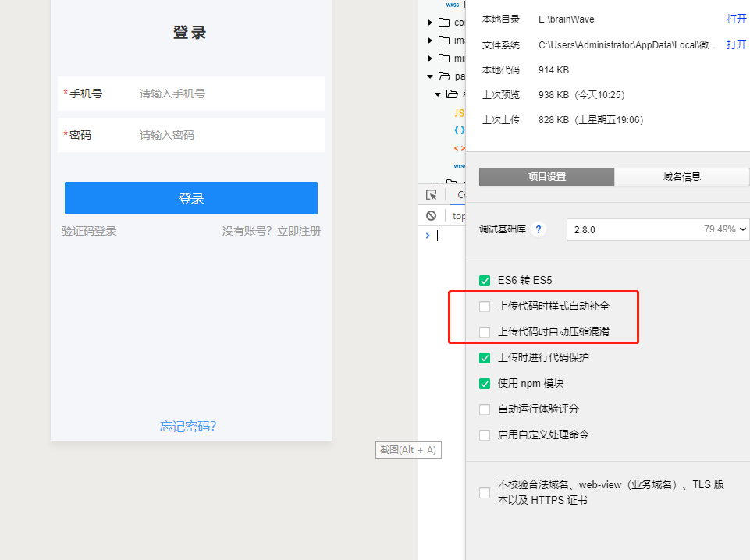The image size is (750, 560).
Task: Open the 调试基础库 version 2.8.0 dropdown
Action: coord(657,230)
